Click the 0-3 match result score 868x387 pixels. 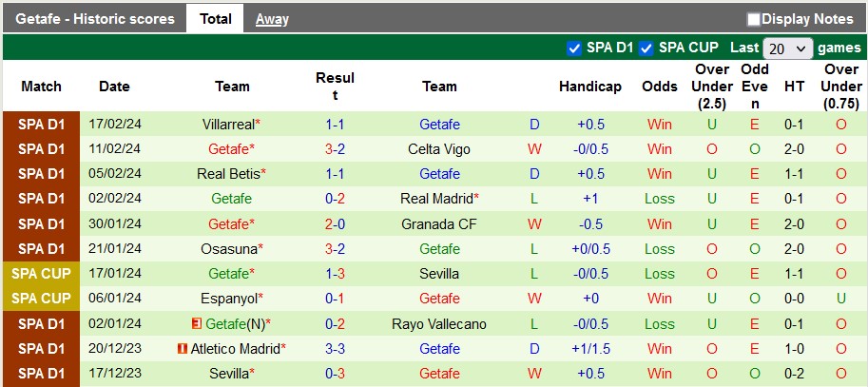coord(335,374)
